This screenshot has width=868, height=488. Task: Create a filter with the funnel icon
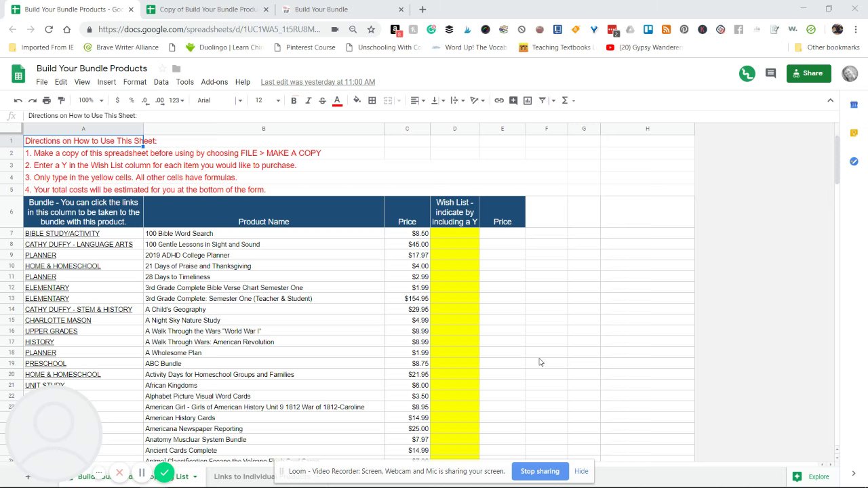[542, 100]
